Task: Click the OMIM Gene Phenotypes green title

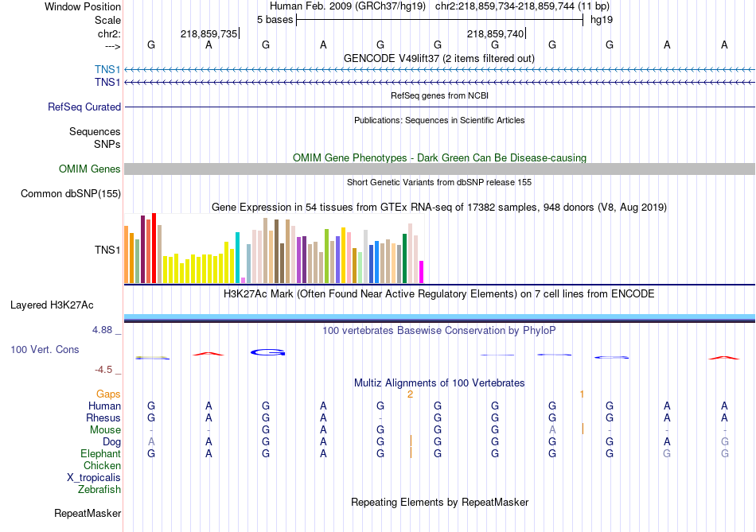Action: click(439, 157)
